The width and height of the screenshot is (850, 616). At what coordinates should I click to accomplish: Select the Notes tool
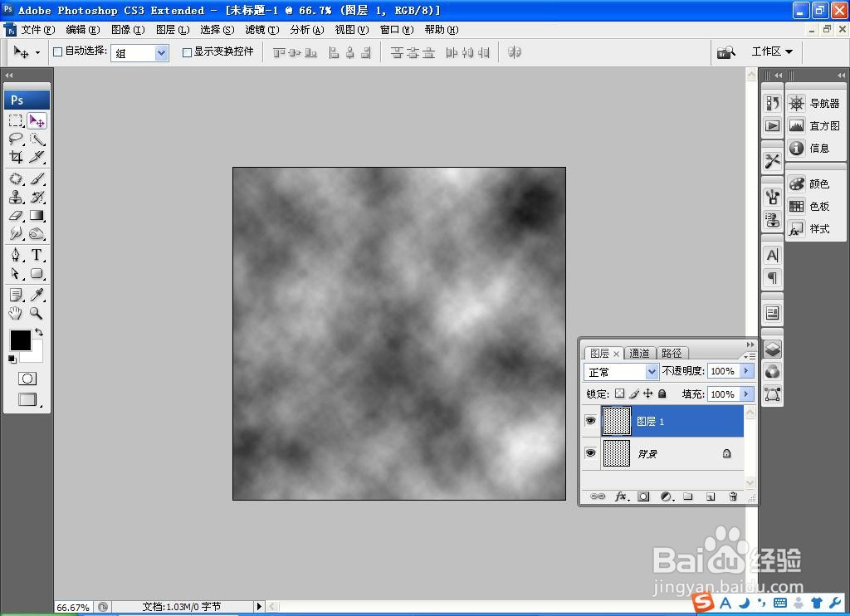16,295
